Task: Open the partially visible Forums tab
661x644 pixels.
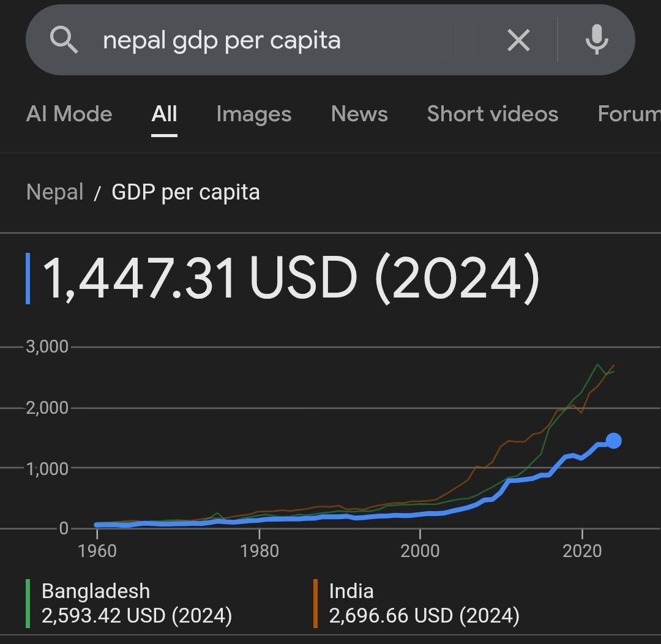Action: [629, 114]
